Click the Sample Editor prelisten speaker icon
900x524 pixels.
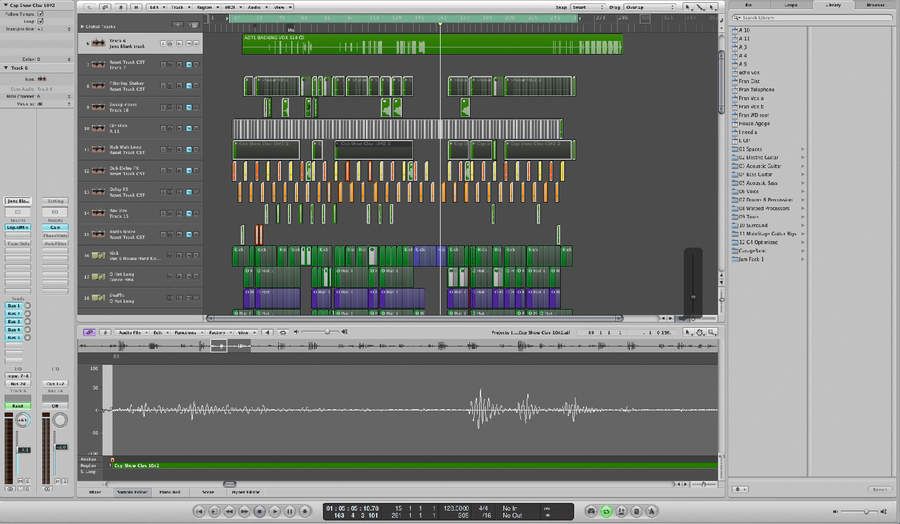pos(267,332)
